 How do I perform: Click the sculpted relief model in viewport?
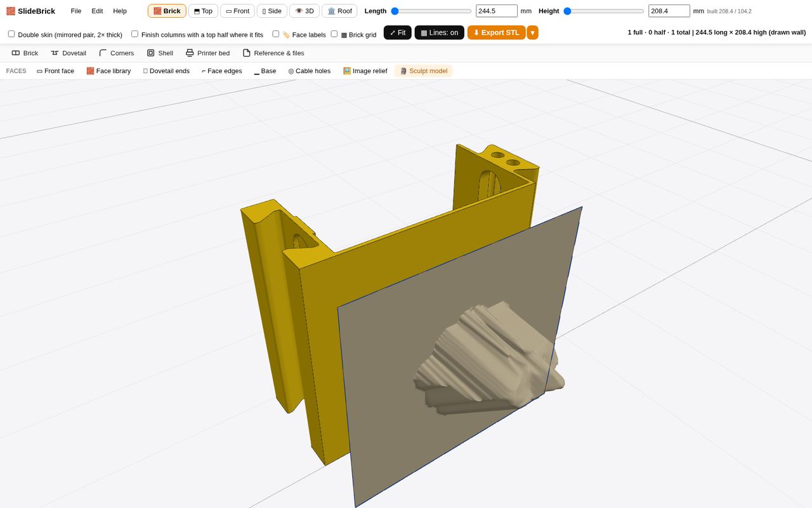coord(488,359)
